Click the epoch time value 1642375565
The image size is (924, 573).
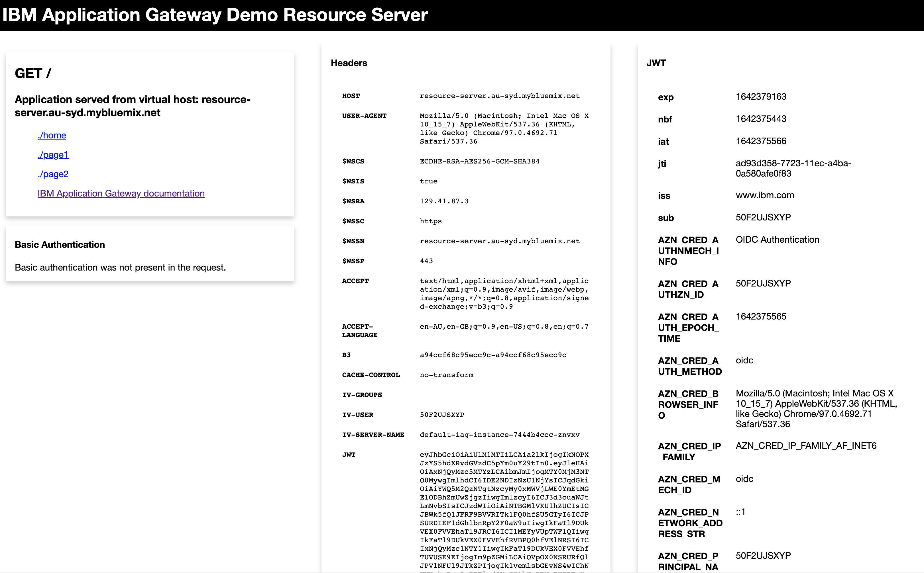click(x=761, y=316)
